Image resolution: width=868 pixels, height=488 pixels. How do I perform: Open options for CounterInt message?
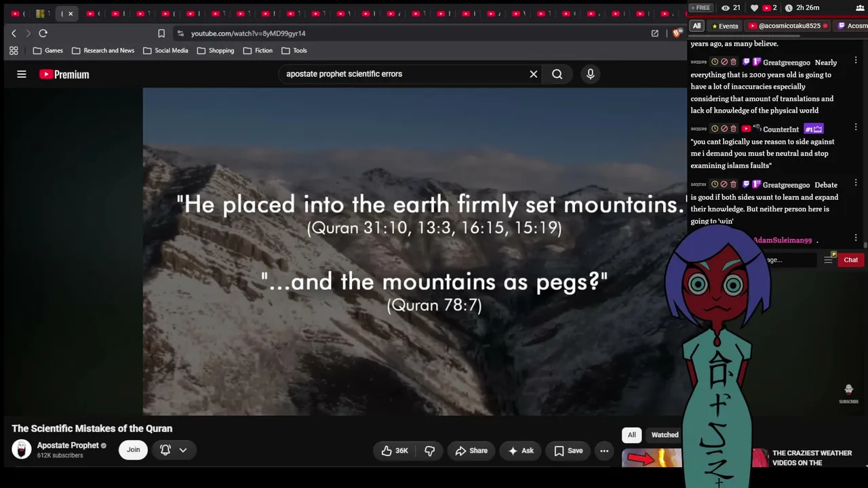point(856,127)
